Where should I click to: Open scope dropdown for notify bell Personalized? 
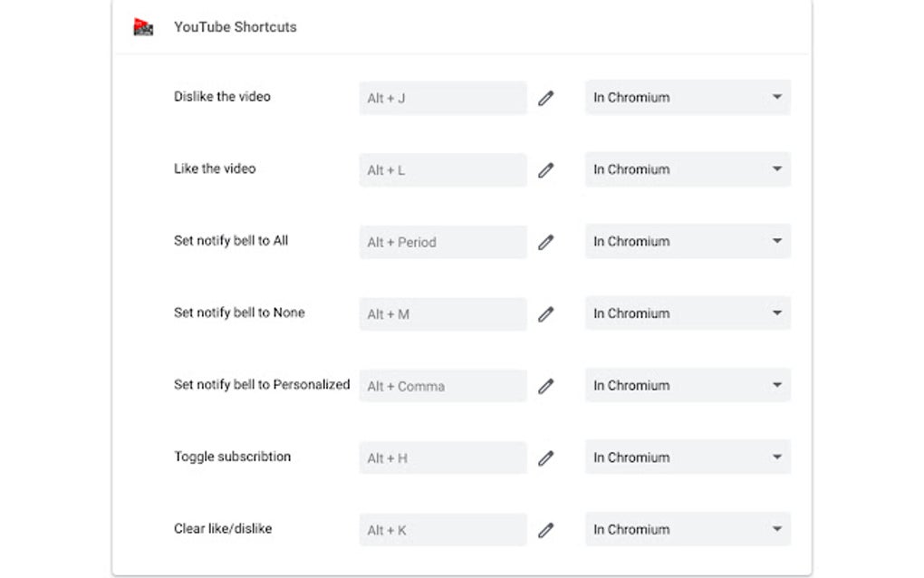688,386
